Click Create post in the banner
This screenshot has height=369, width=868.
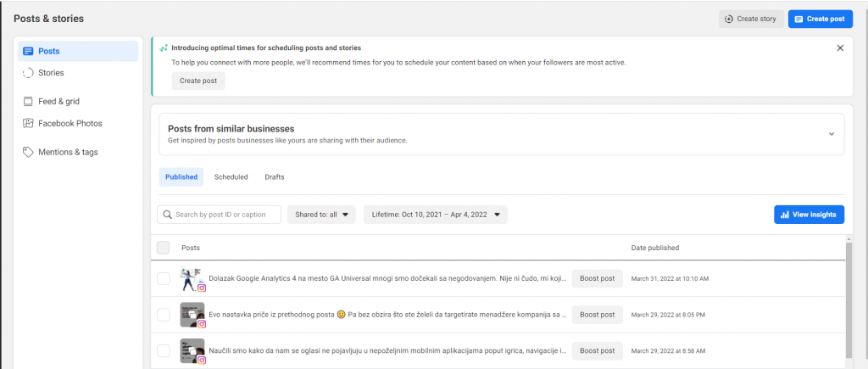click(x=198, y=81)
